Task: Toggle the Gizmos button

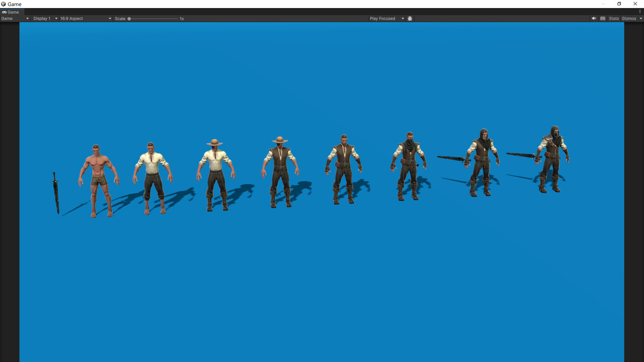Action: [628, 18]
